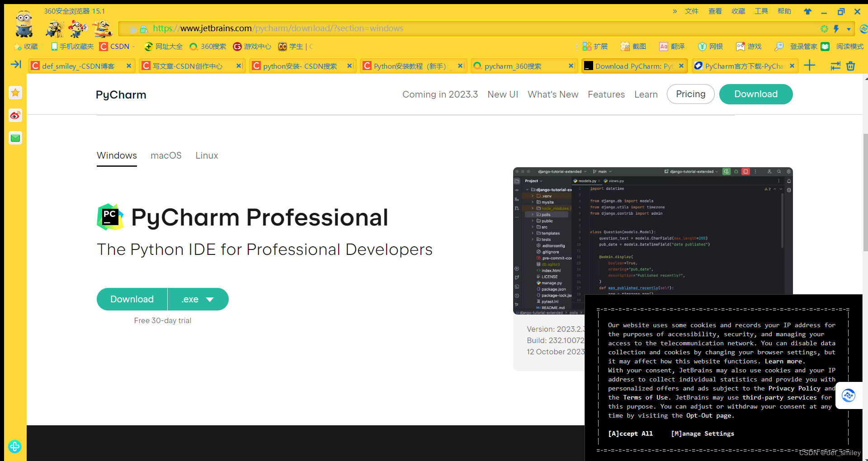This screenshot has height=461, width=868.
Task: Click [M]anage Settings in cookie notice
Action: [x=703, y=433]
